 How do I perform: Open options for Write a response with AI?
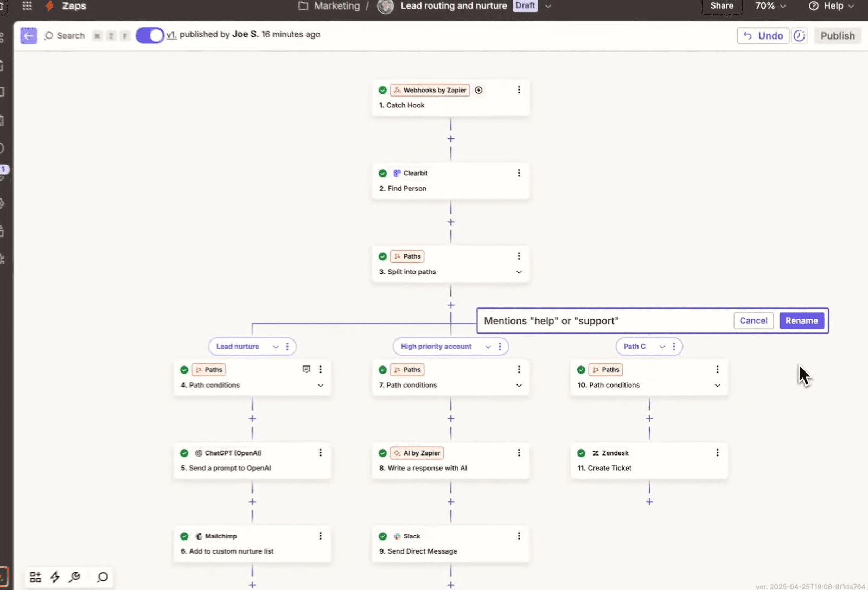click(x=519, y=452)
